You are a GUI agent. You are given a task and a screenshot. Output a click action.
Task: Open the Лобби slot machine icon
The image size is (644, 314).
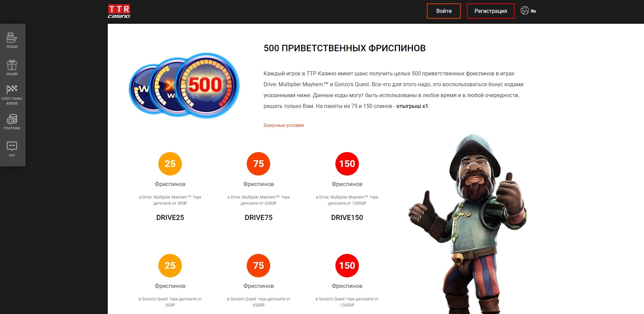[12, 38]
